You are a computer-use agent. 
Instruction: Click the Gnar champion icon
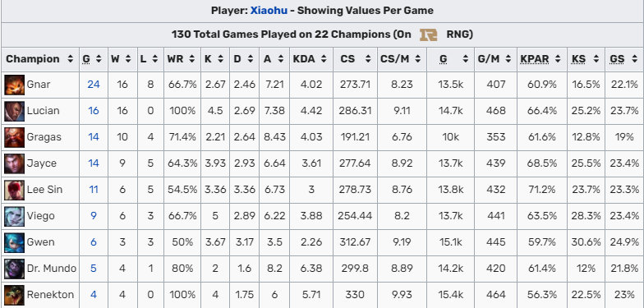click(15, 85)
